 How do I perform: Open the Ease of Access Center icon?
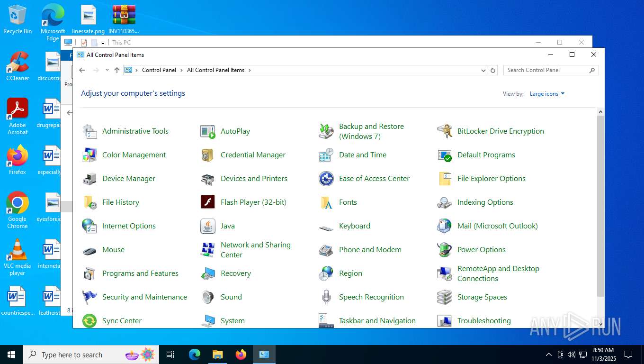tap(326, 179)
